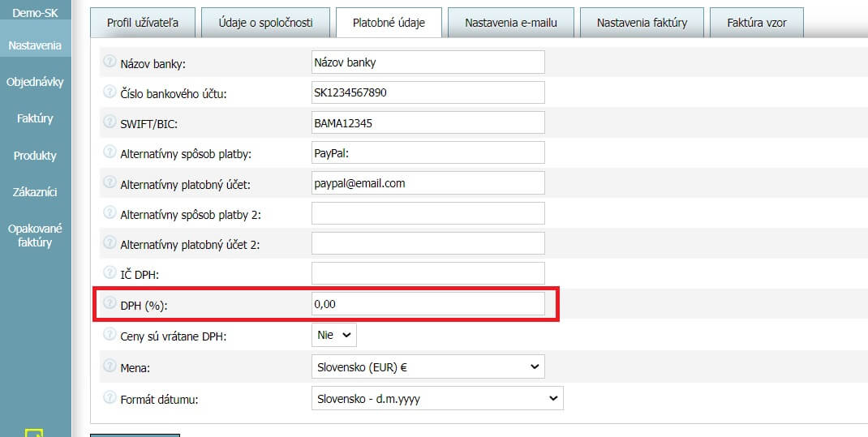Open the Ceny sú vrátane DPH dropdown
Image resolution: width=868 pixels, height=437 pixels.
pyautogui.click(x=333, y=335)
